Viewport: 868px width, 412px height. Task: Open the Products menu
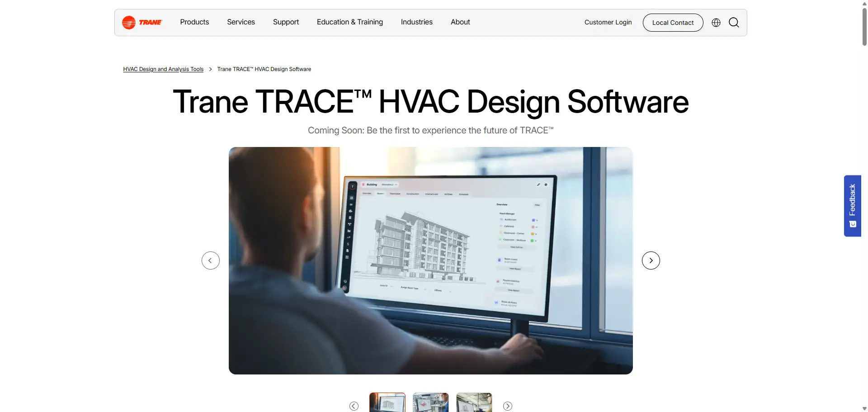click(194, 22)
